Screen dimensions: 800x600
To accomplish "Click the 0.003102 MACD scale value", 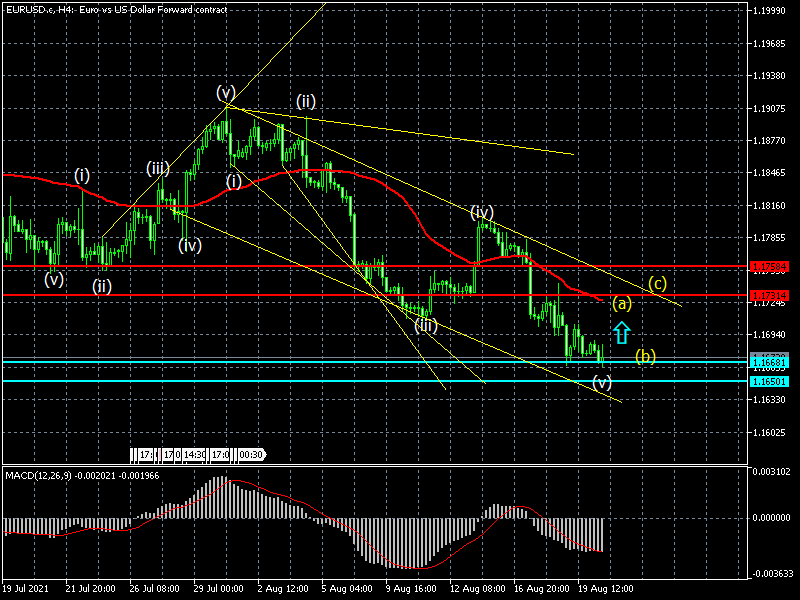I will tap(773, 471).
